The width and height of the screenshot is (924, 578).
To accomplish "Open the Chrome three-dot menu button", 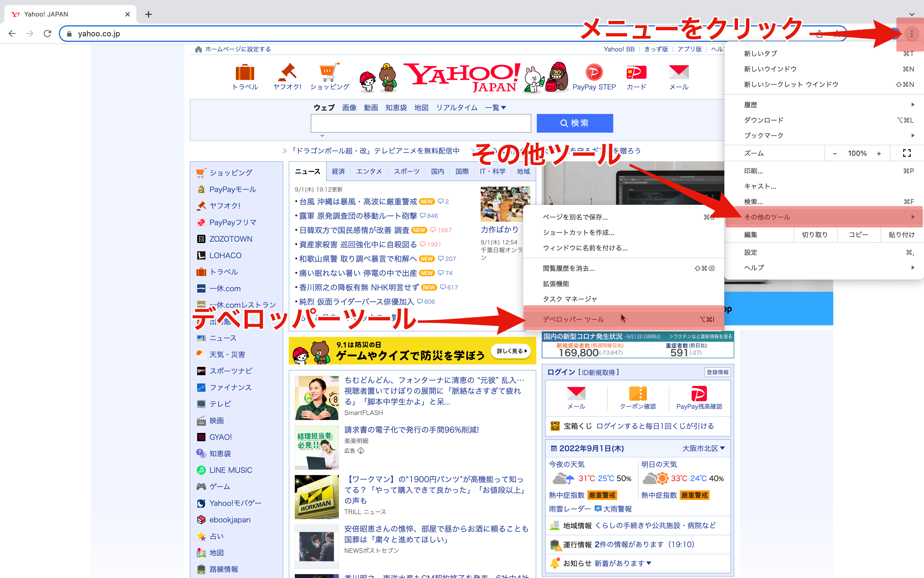I will click(x=911, y=34).
